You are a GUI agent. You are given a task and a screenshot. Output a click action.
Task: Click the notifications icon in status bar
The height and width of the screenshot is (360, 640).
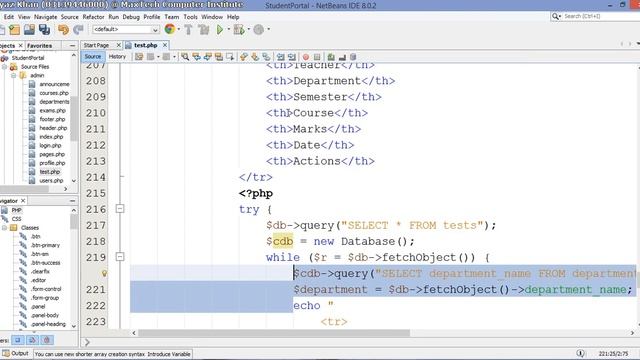point(580,353)
